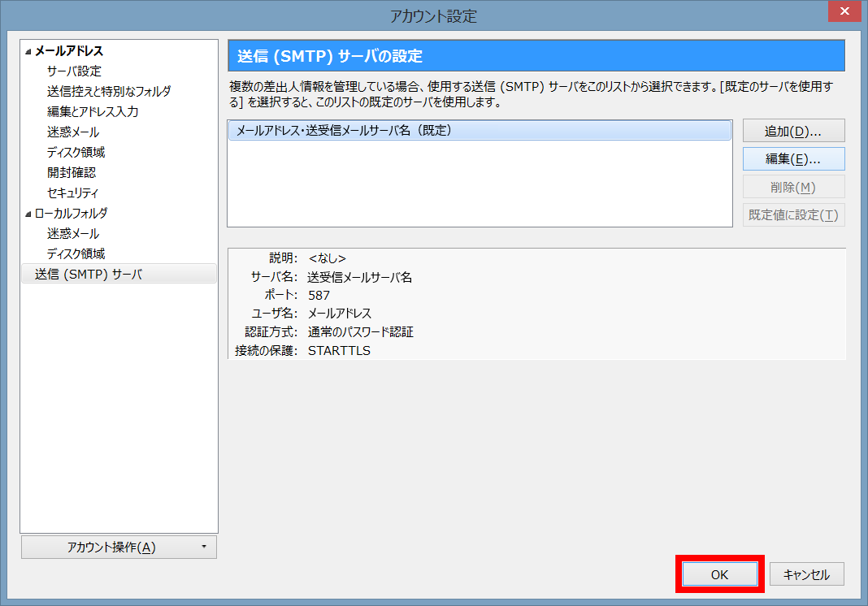Click the 既定値に設定 button
Image resolution: width=868 pixels, height=606 pixels.
click(793, 214)
